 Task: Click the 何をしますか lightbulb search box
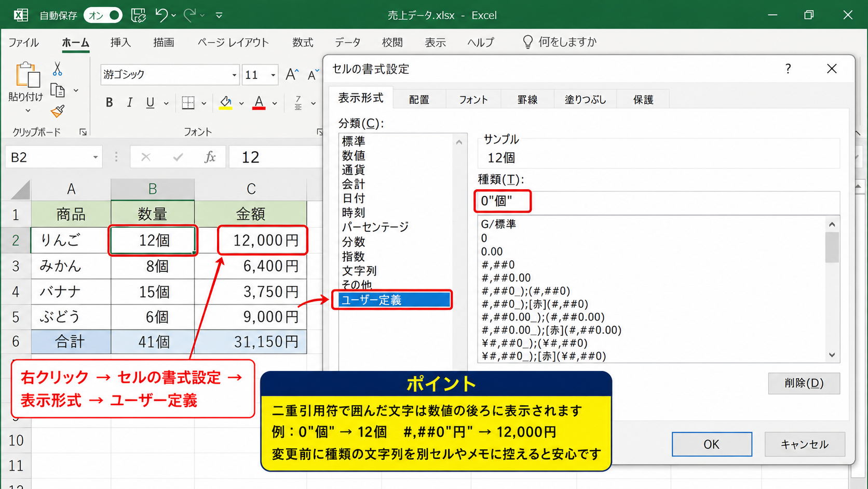pyautogui.click(x=560, y=42)
